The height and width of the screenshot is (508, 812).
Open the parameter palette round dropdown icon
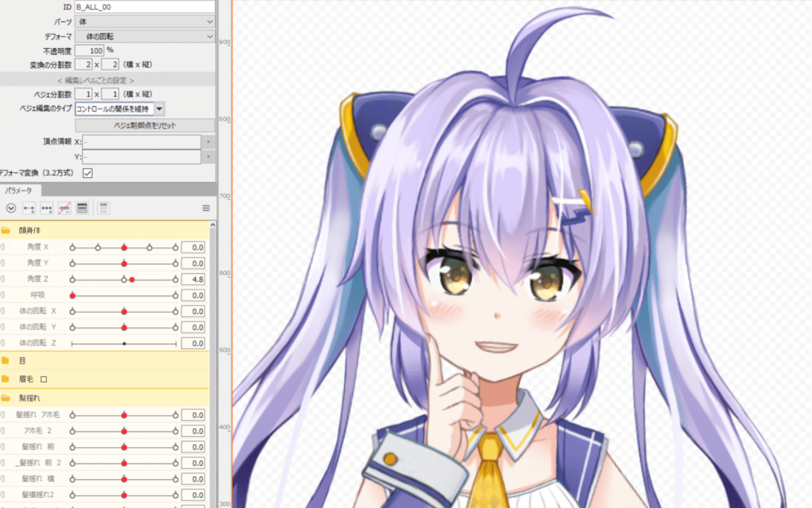11,208
